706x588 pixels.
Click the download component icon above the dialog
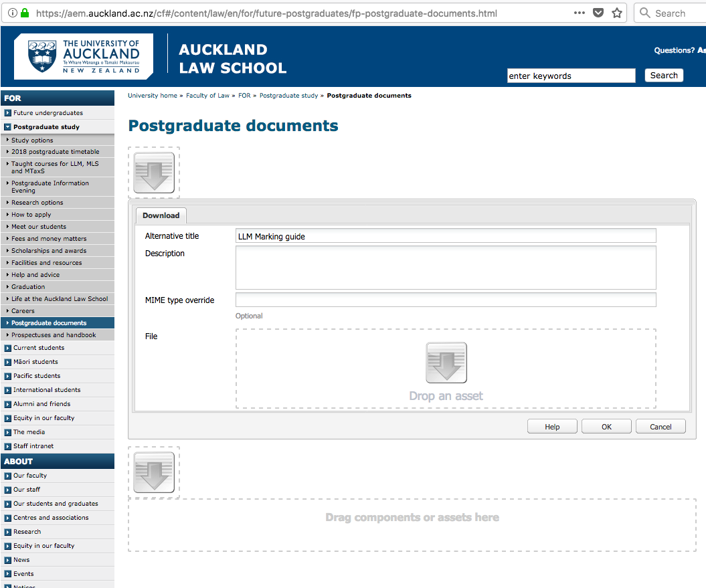(x=154, y=173)
